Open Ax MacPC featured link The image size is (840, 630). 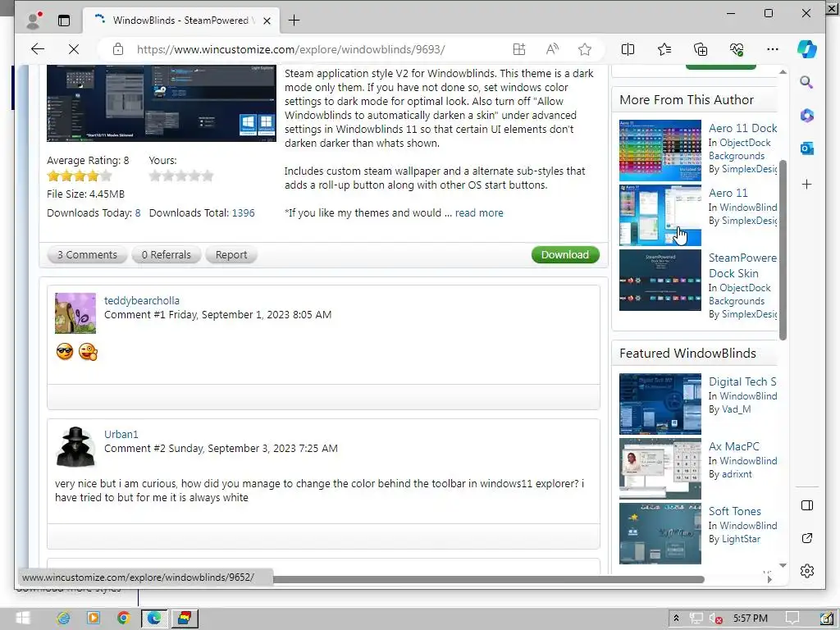(x=734, y=446)
